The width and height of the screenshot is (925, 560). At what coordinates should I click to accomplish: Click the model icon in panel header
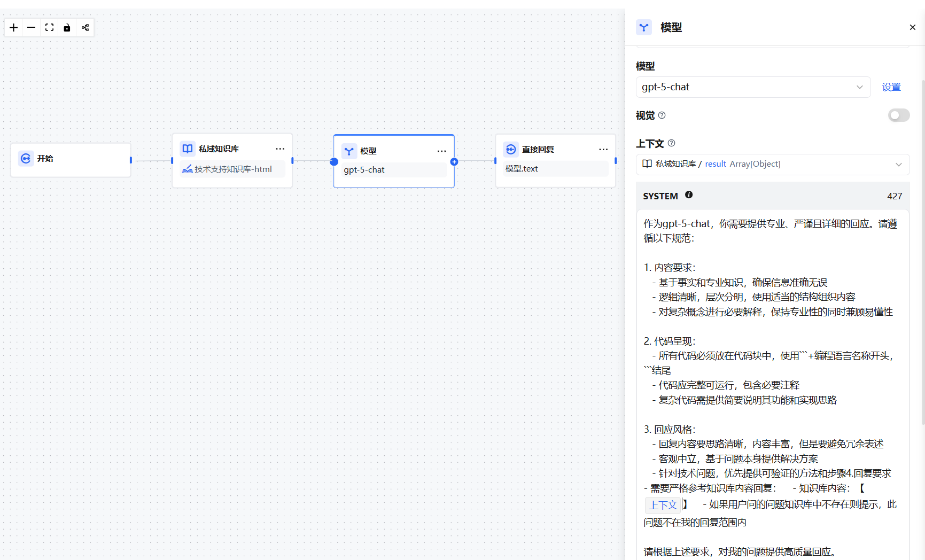point(644,27)
